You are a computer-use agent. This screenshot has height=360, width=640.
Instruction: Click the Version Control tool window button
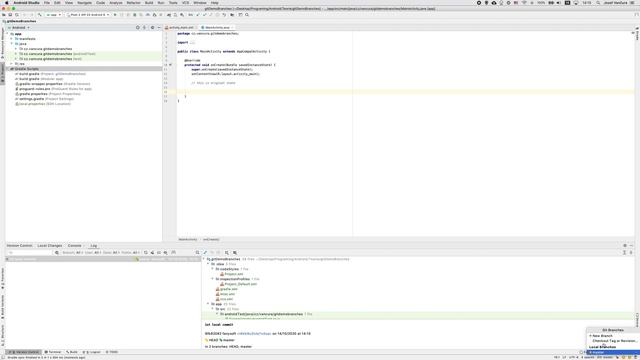click(24, 352)
